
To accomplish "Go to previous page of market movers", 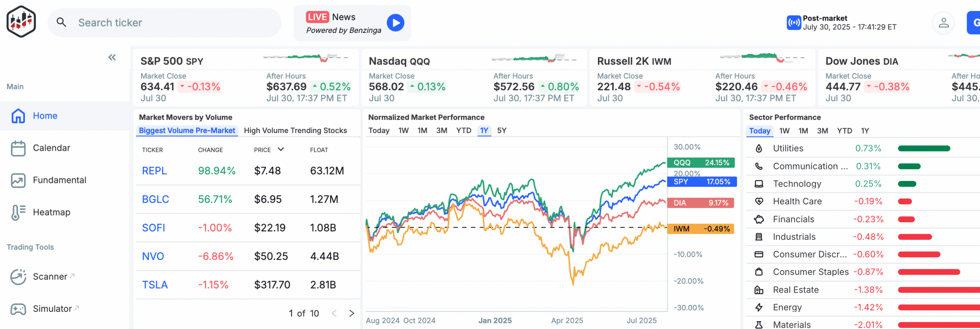I will (334, 313).
